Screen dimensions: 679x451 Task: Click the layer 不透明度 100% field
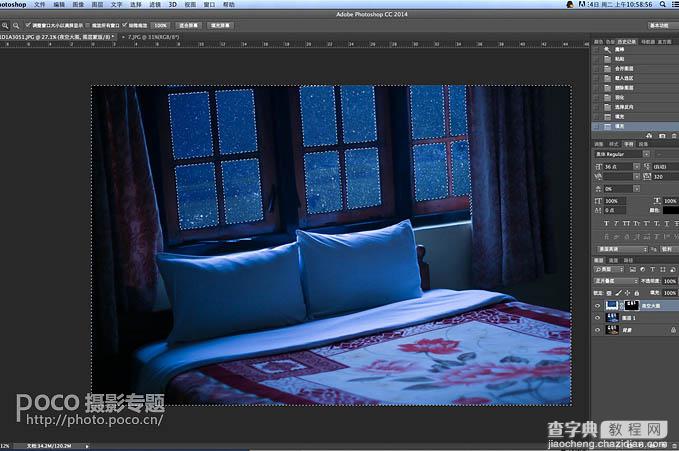tap(670, 281)
